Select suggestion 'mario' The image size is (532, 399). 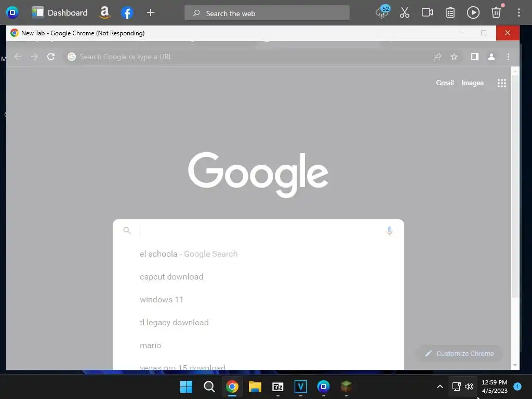(258, 345)
